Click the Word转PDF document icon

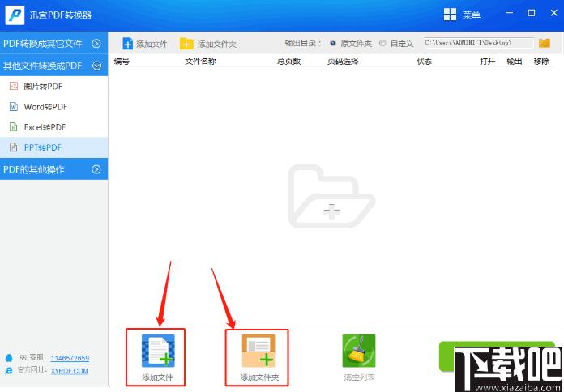(14, 106)
